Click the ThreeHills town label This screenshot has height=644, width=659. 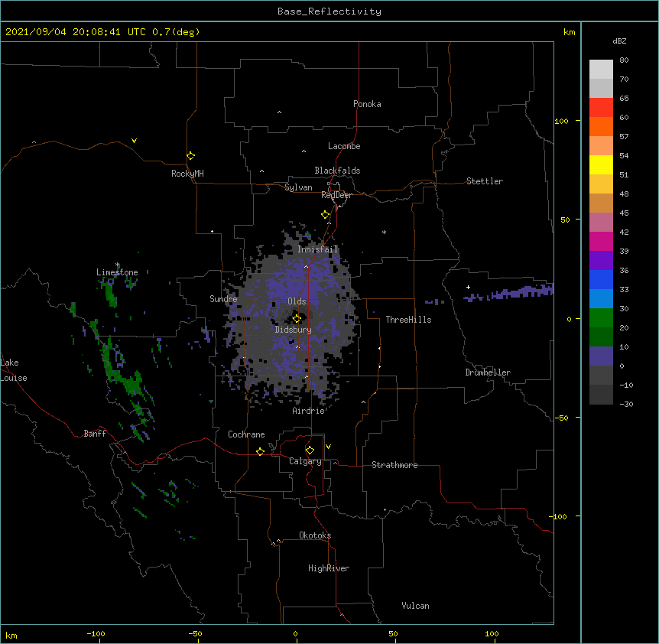[408, 320]
